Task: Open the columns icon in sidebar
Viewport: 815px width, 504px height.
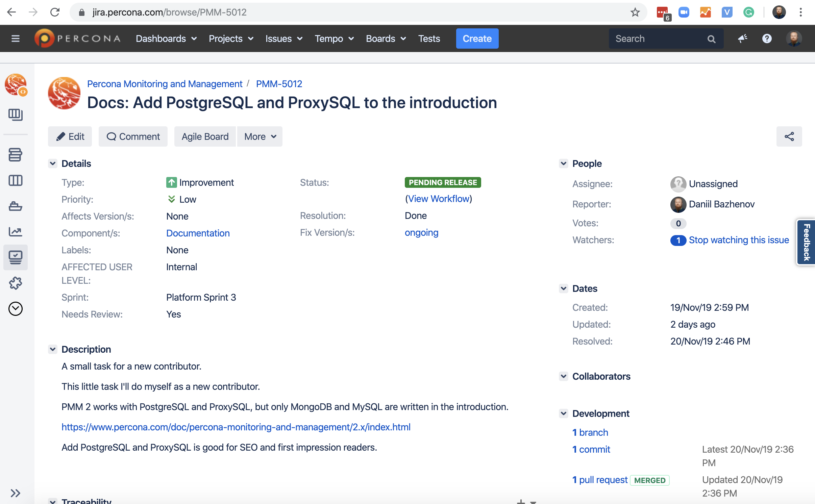Action: click(x=16, y=180)
